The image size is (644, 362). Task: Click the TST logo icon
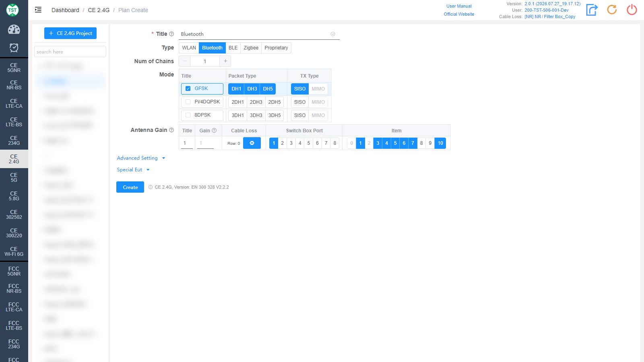click(12, 10)
